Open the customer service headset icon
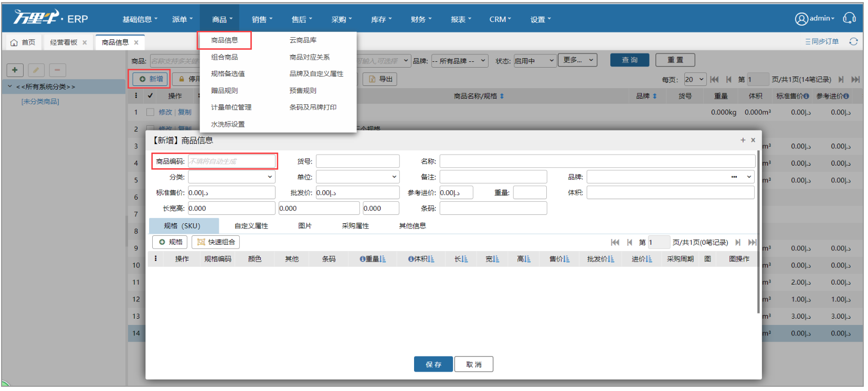Screen dimensions: 868x391 point(849,18)
